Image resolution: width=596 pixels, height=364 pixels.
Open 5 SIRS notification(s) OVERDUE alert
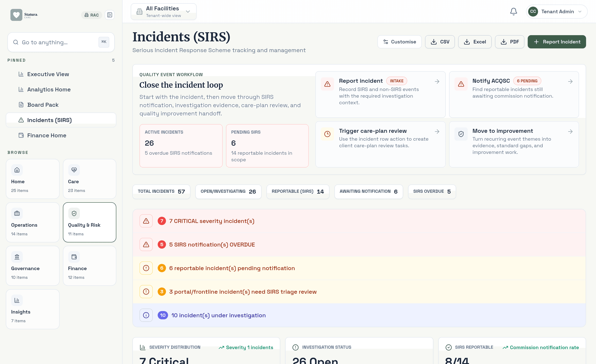pyautogui.click(x=359, y=245)
